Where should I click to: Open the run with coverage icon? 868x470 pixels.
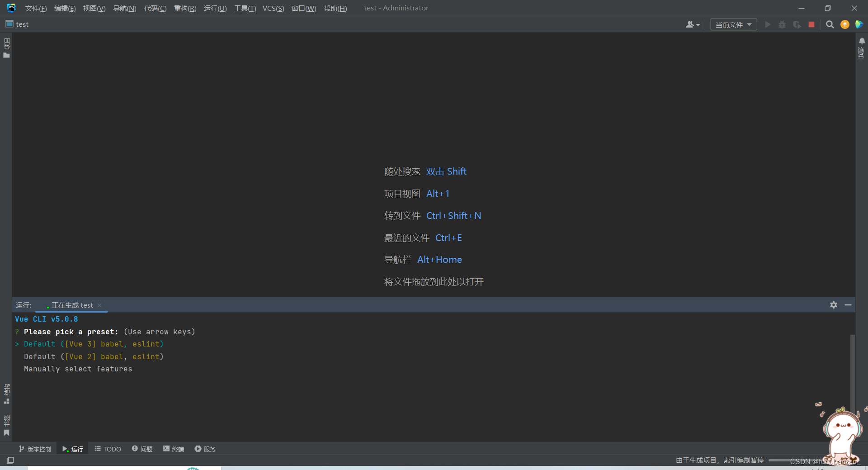tap(797, 24)
